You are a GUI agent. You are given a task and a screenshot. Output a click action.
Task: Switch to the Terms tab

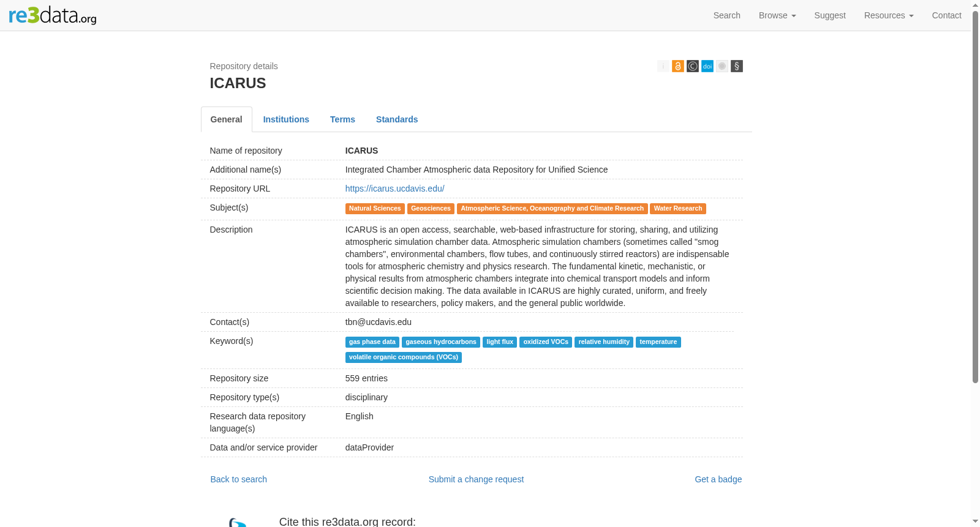tap(342, 119)
